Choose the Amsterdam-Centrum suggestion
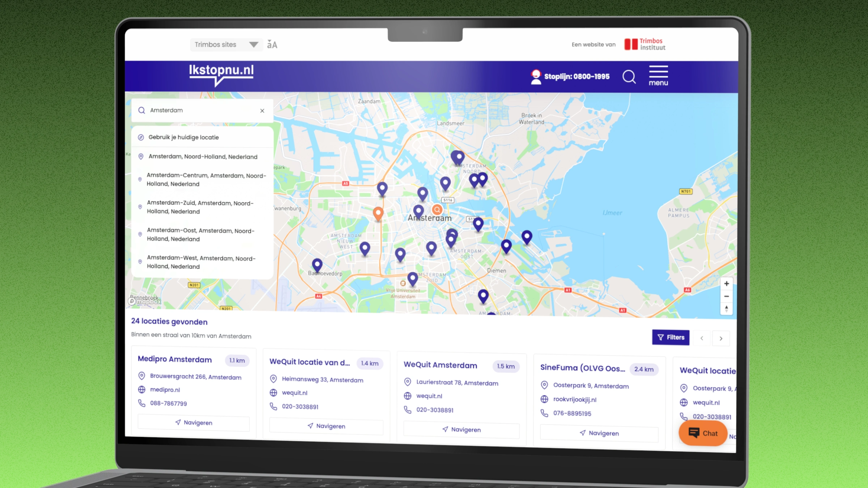Image resolution: width=868 pixels, height=488 pixels. pos(205,180)
